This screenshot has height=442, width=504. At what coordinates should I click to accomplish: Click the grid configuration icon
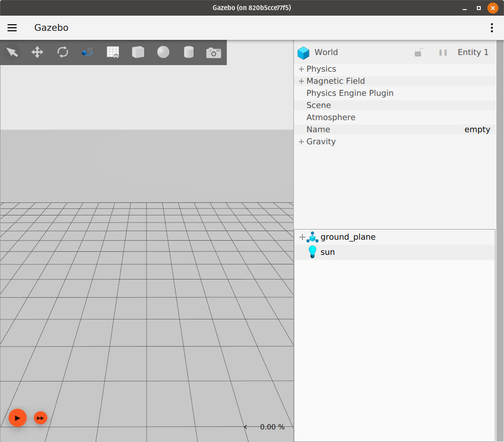pyautogui.click(x=112, y=52)
